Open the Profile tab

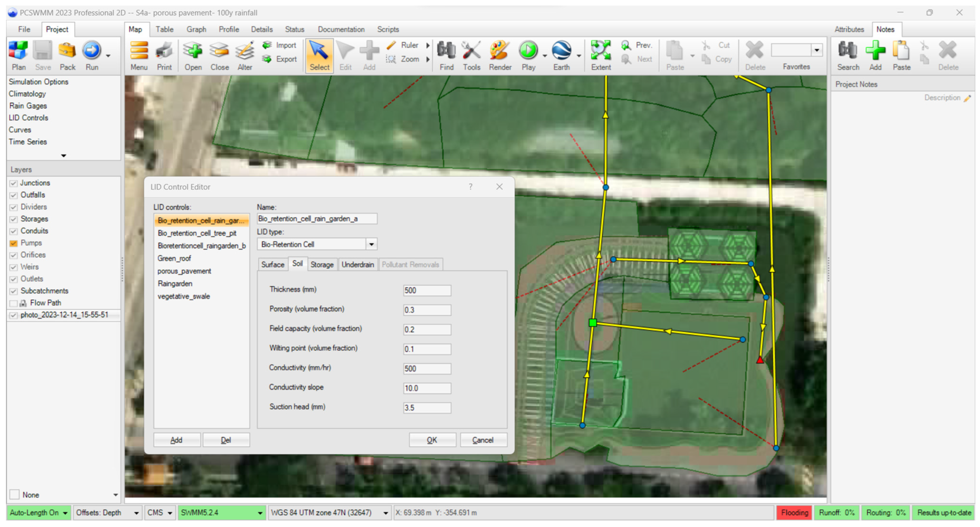click(x=229, y=29)
